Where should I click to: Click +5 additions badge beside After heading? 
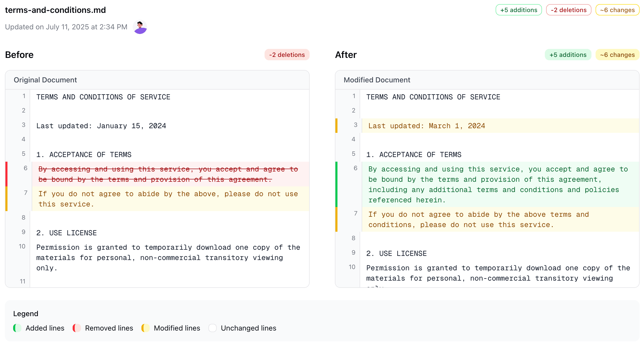[x=568, y=55]
